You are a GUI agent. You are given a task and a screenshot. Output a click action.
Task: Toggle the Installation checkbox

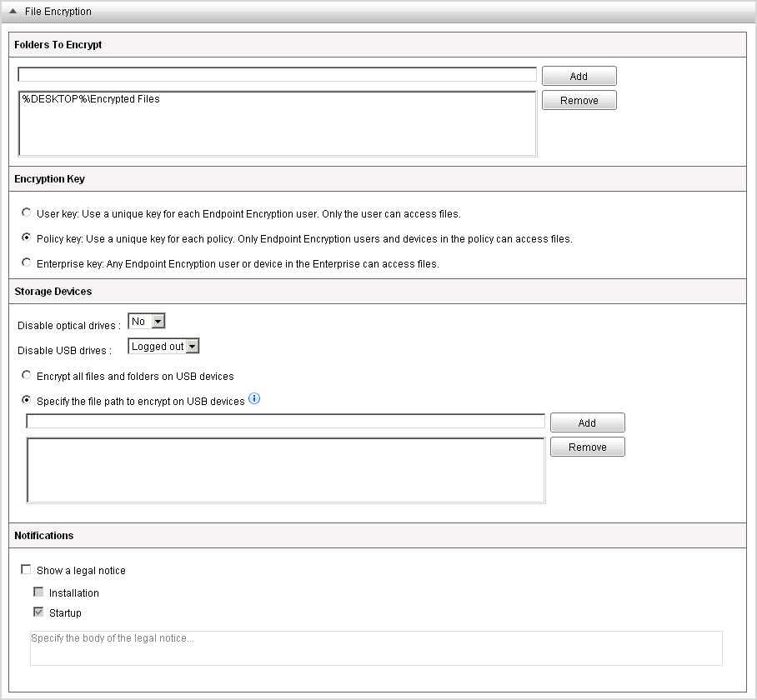tap(38, 592)
